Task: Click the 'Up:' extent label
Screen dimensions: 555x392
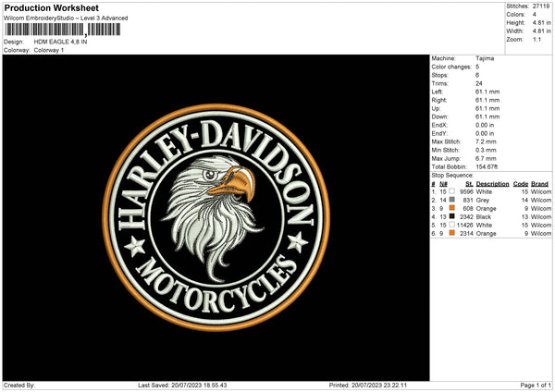Action: tap(436, 108)
